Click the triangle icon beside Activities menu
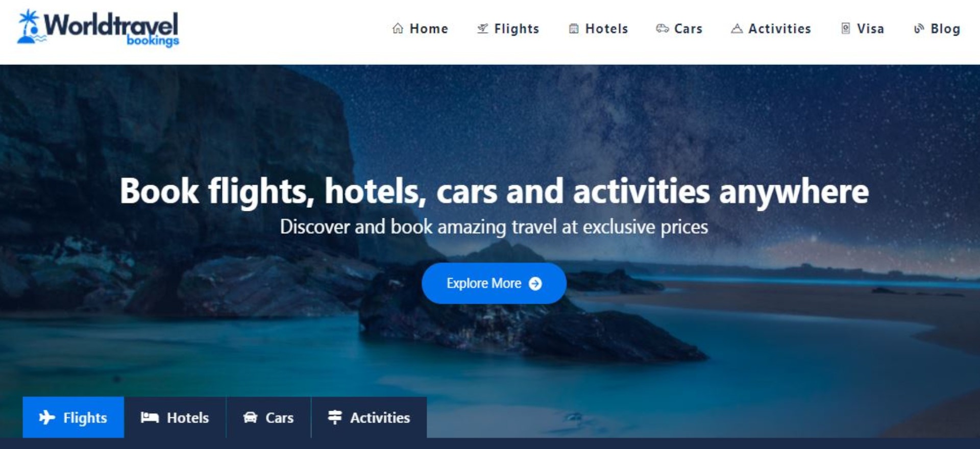The height and width of the screenshot is (449, 980). click(x=737, y=29)
